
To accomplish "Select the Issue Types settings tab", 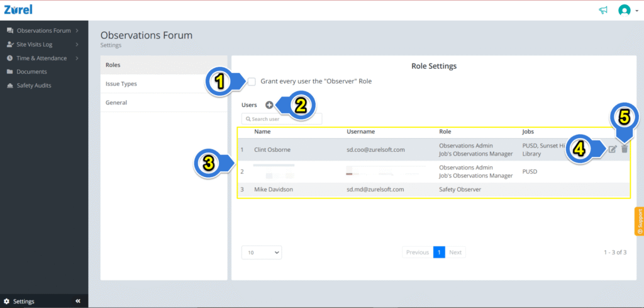I will pyautogui.click(x=164, y=84).
